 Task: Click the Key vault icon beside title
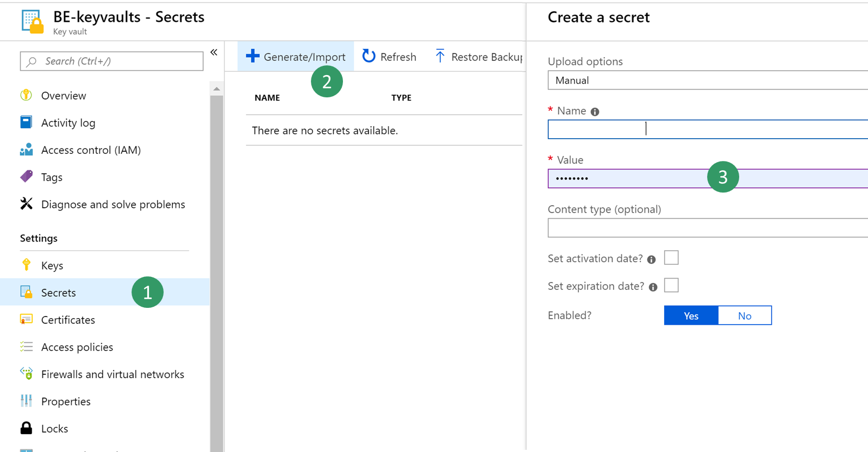[x=33, y=22]
